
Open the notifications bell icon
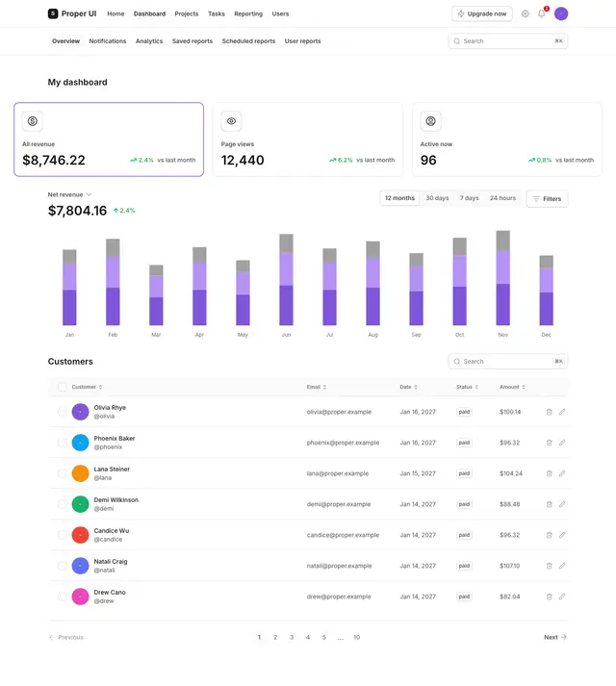click(x=542, y=13)
